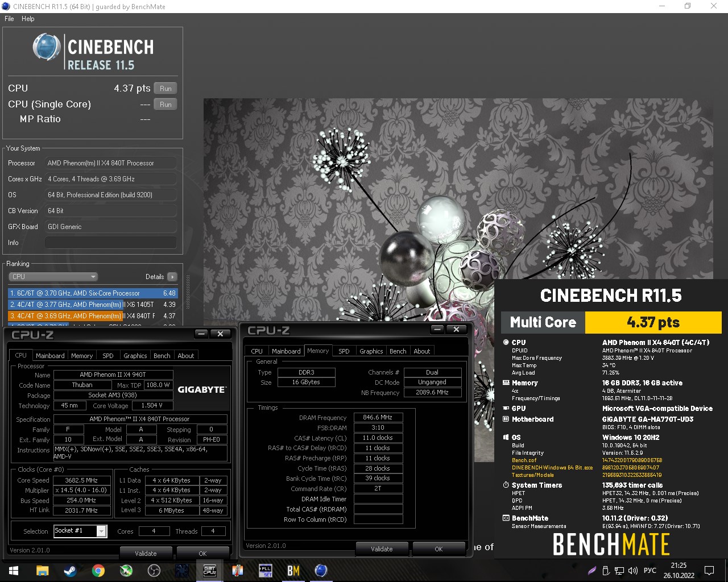Open the Ranking CPU dropdown
This screenshot has height=582, width=728.
click(x=53, y=277)
